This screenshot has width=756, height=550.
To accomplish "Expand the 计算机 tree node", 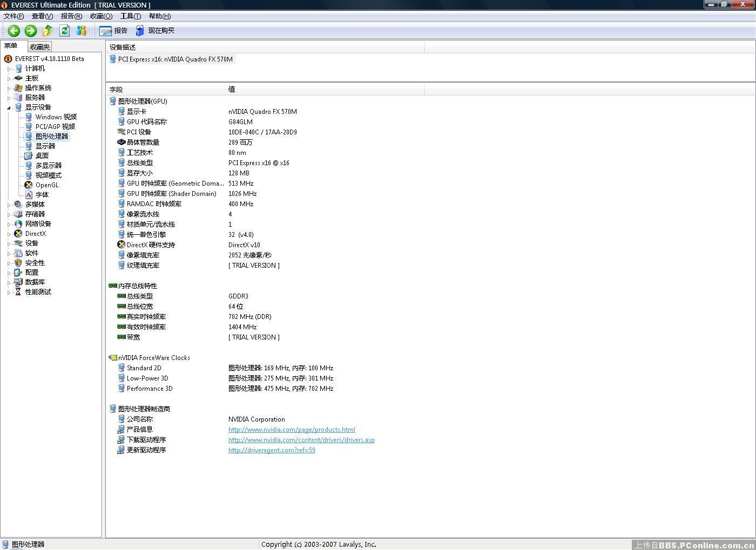I will pyautogui.click(x=9, y=69).
